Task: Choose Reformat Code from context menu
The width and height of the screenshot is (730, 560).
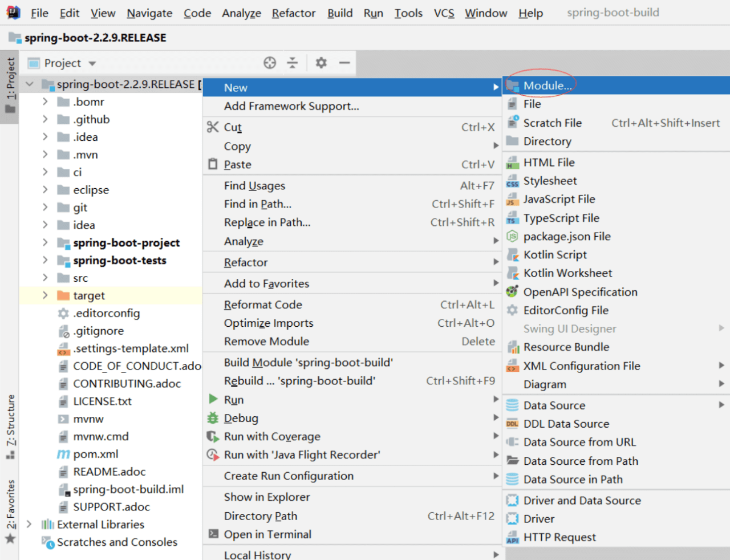Action: coord(263,305)
